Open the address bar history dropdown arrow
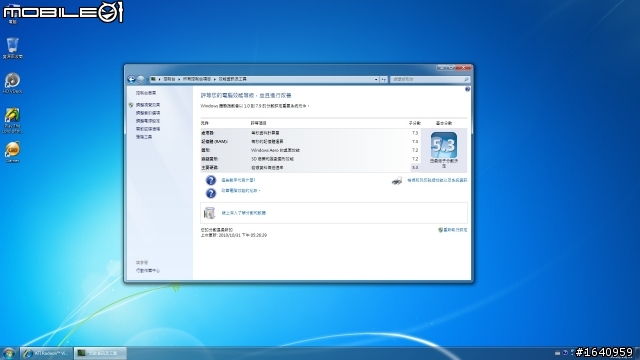Image resolution: width=640 pixels, height=360 pixels. click(376, 79)
